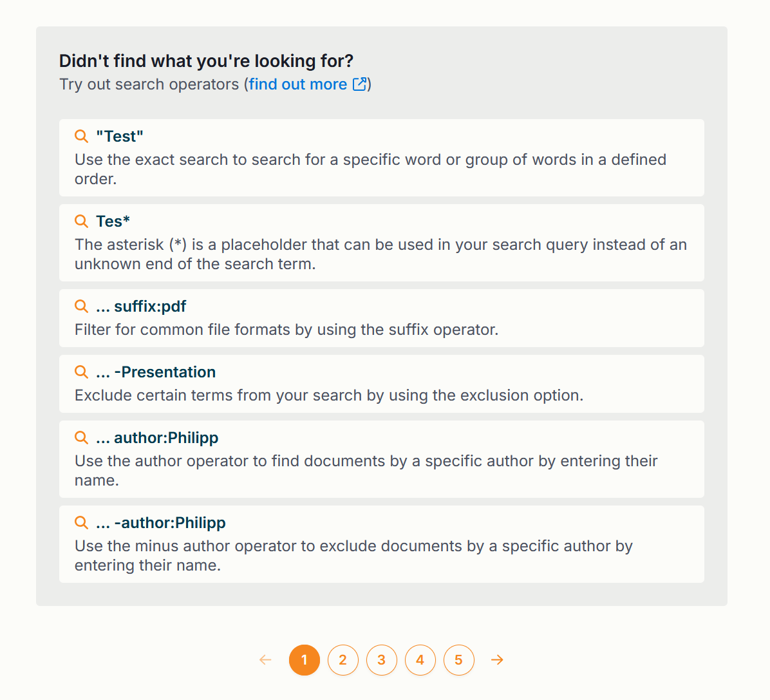The height and width of the screenshot is (700, 770).
Task: Navigate to results page 3
Action: (x=382, y=659)
